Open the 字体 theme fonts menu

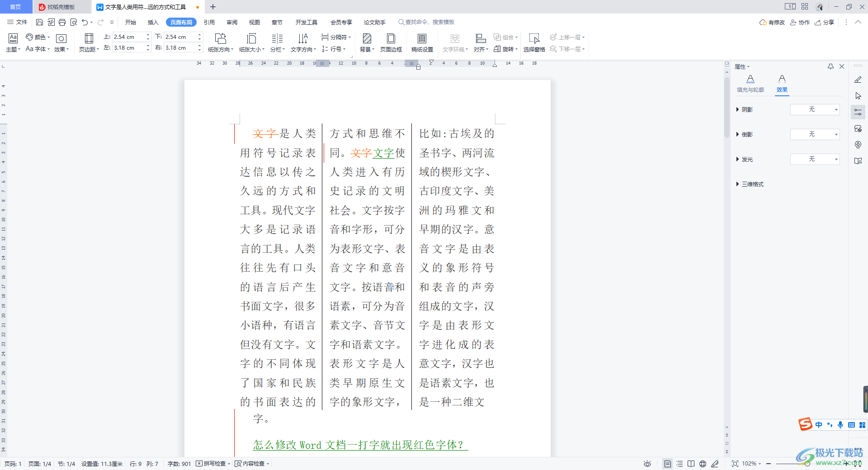(38, 49)
